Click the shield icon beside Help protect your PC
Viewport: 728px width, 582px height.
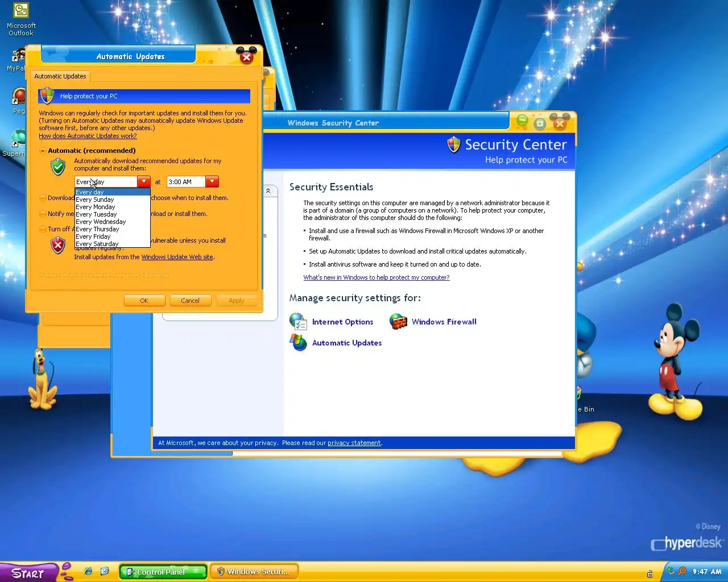(x=47, y=95)
